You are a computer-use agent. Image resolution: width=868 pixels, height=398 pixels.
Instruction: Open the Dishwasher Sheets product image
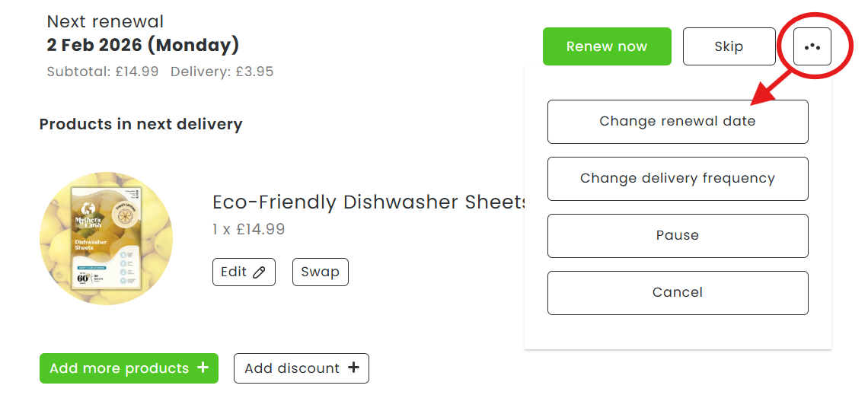coord(106,238)
